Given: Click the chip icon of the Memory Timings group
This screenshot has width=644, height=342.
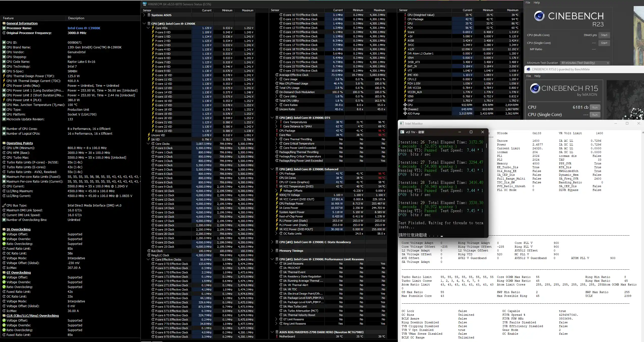Looking at the screenshot, I should coord(277,251).
